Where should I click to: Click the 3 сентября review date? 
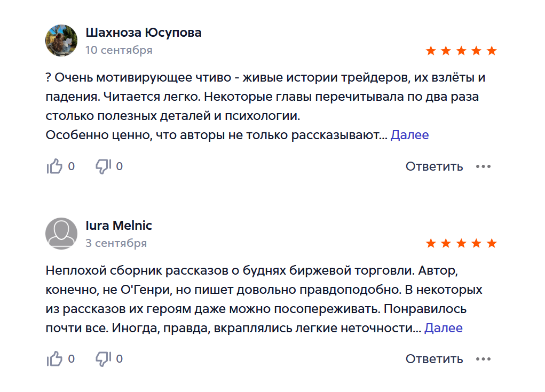click(116, 243)
